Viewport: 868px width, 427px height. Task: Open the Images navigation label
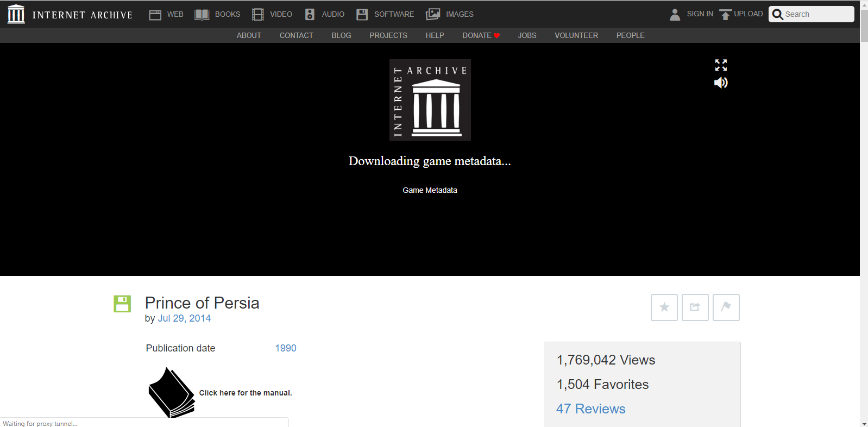460,15
